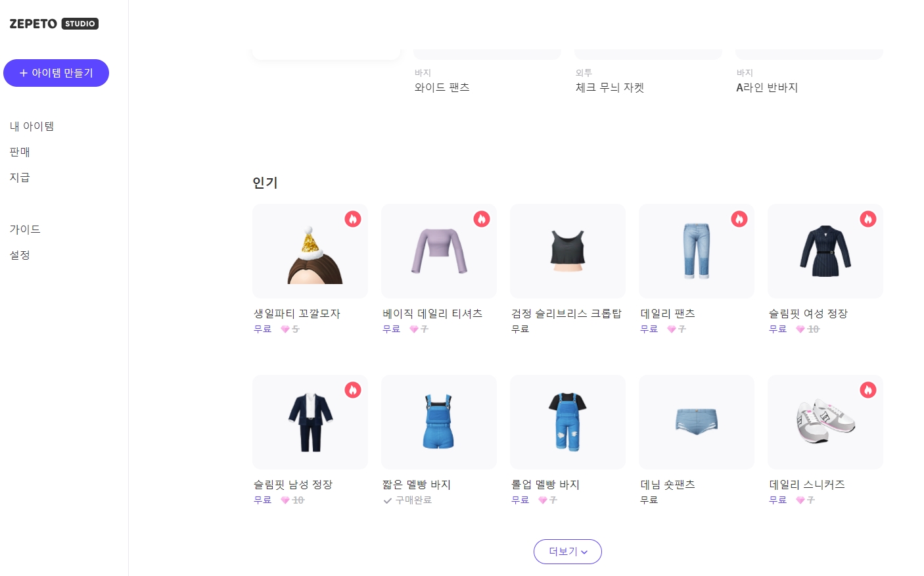This screenshot has width=924, height=576.
Task: Open the 내 아이템 menu
Action: tap(32, 126)
